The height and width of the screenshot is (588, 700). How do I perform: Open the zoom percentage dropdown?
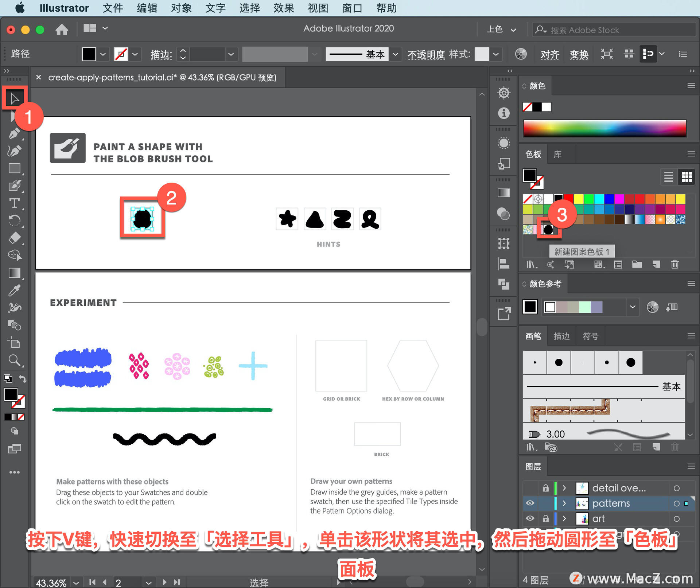pyautogui.click(x=76, y=583)
